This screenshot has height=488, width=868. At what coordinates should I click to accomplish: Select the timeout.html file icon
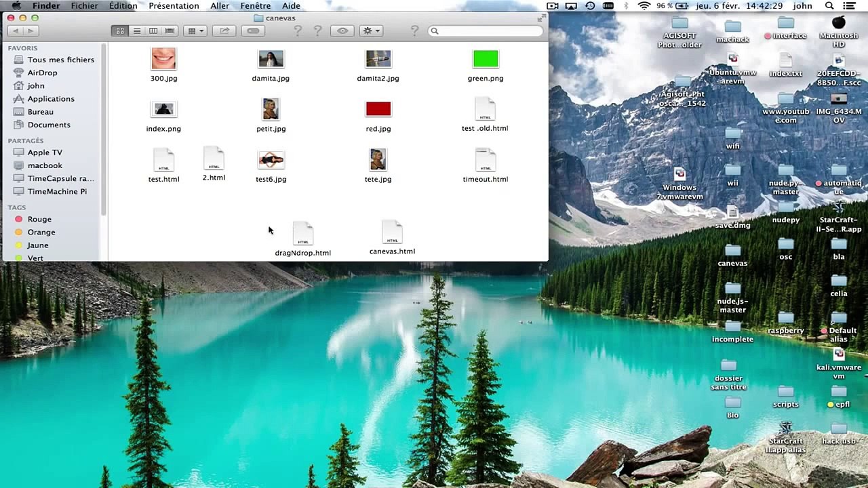pyautogui.click(x=486, y=160)
